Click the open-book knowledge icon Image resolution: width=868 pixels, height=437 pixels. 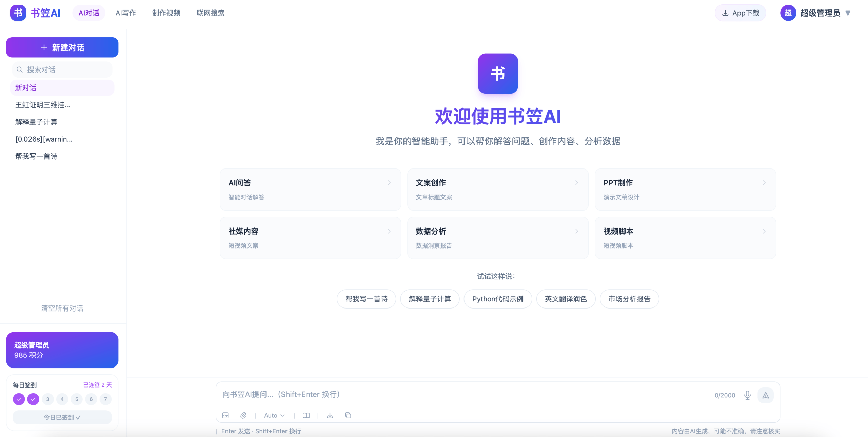pyautogui.click(x=306, y=415)
